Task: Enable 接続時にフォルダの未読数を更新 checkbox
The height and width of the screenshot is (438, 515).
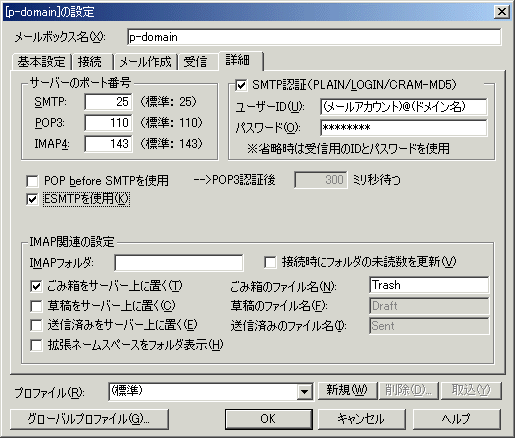Action: pyautogui.click(x=270, y=262)
